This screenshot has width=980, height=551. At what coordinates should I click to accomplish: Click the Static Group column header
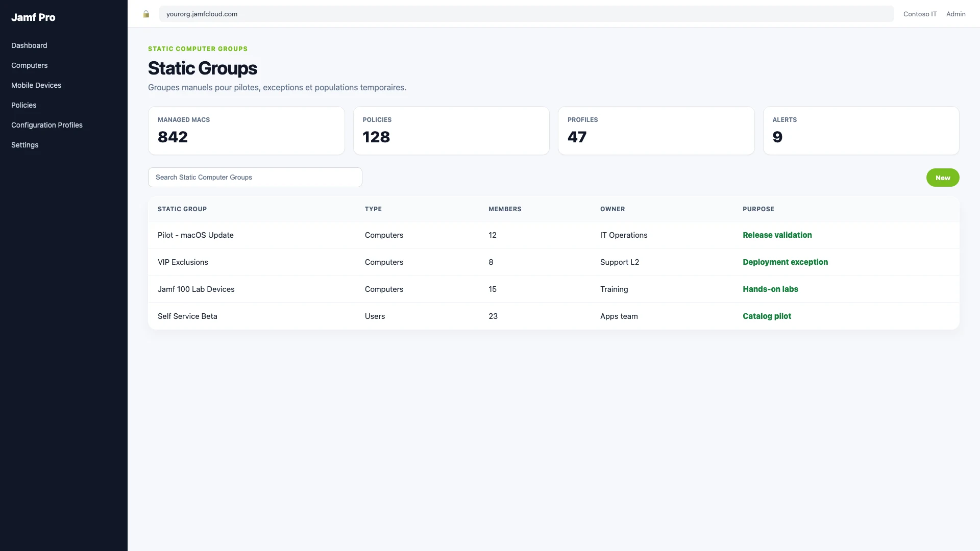pyautogui.click(x=182, y=209)
